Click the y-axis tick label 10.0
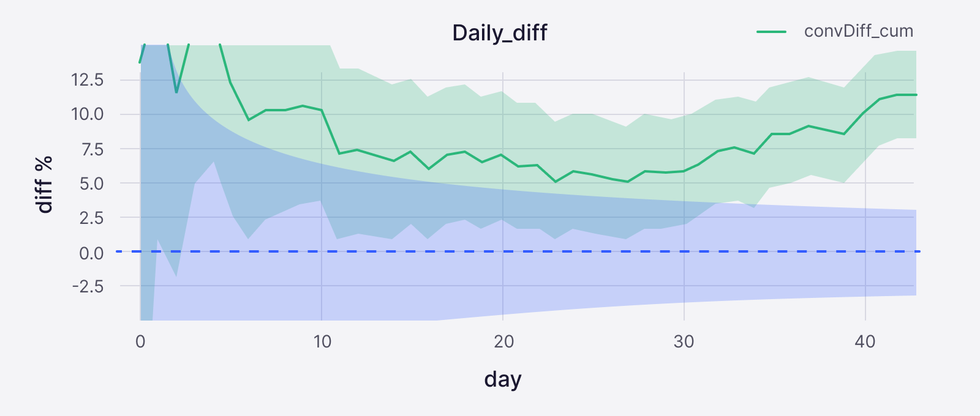The height and width of the screenshot is (416, 980). tap(88, 114)
